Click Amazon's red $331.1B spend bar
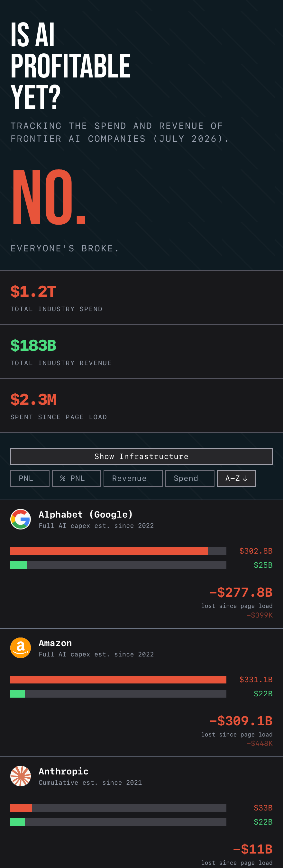 [x=118, y=679]
